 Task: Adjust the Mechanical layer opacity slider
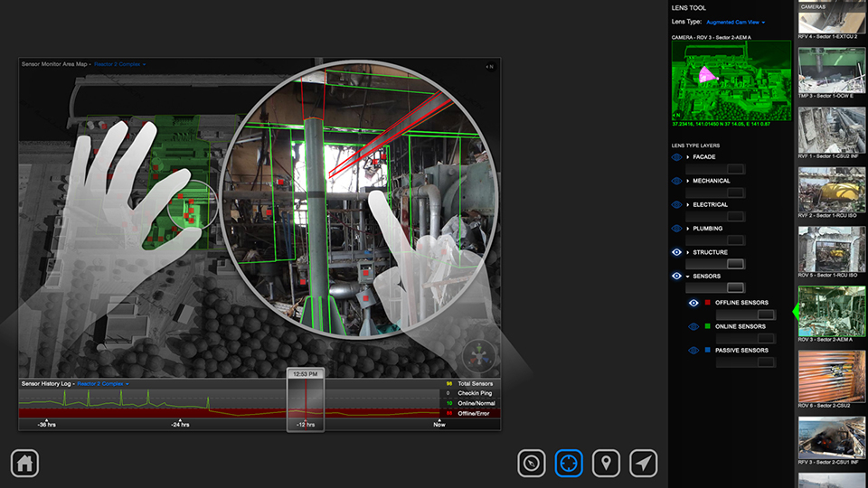click(715, 192)
